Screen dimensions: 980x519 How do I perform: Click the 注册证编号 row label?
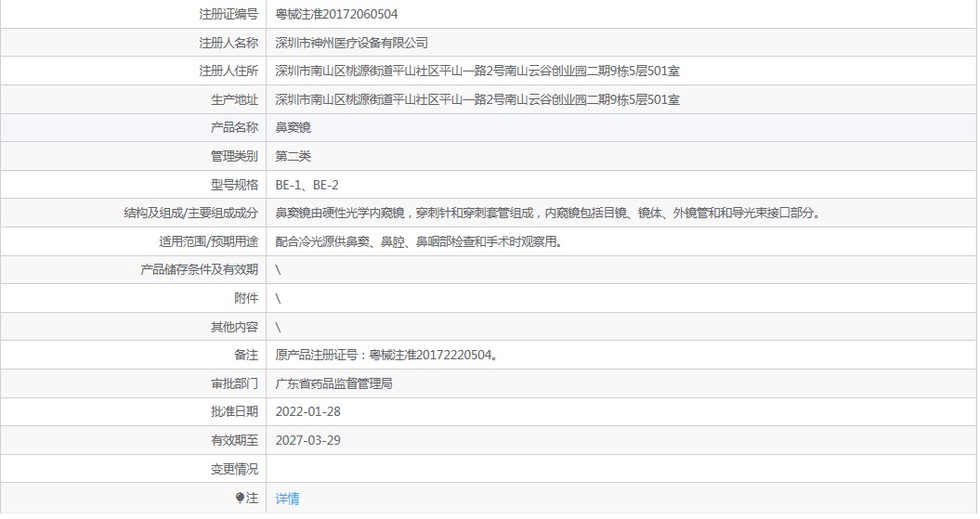click(229, 14)
